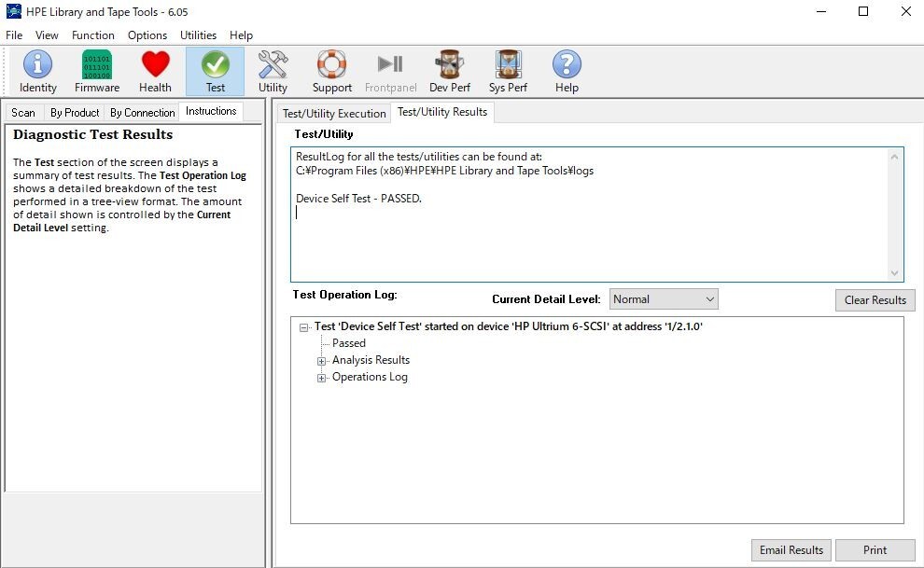Viewport: 924px width, 568px height.
Task: Click the Print button
Action: pos(875,549)
